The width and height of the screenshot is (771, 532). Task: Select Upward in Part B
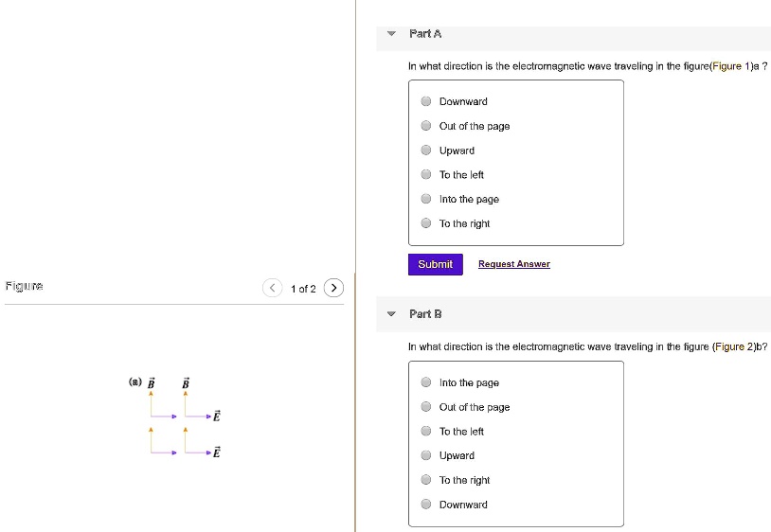point(426,456)
